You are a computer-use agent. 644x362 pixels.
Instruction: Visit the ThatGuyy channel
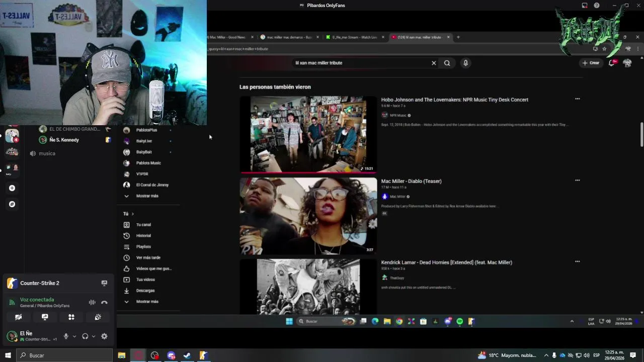click(396, 278)
